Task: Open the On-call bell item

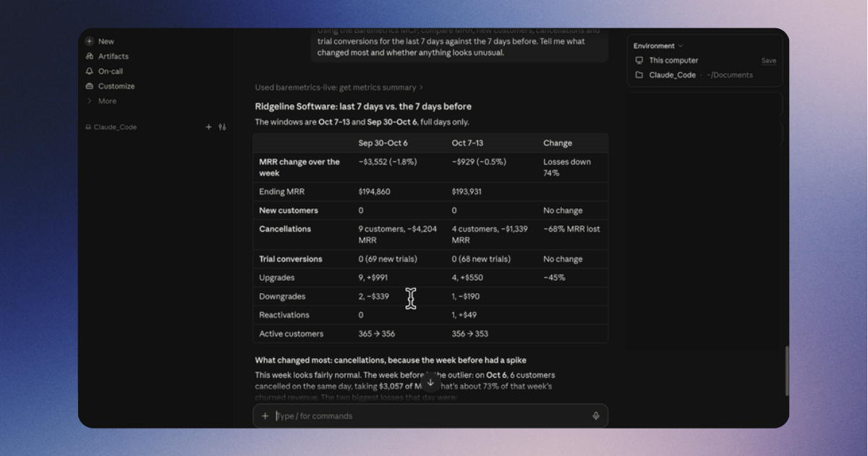Action: pyautogui.click(x=104, y=72)
